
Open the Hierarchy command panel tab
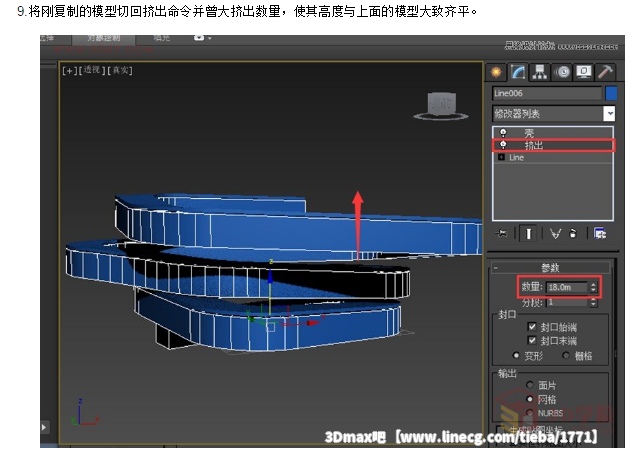point(540,72)
